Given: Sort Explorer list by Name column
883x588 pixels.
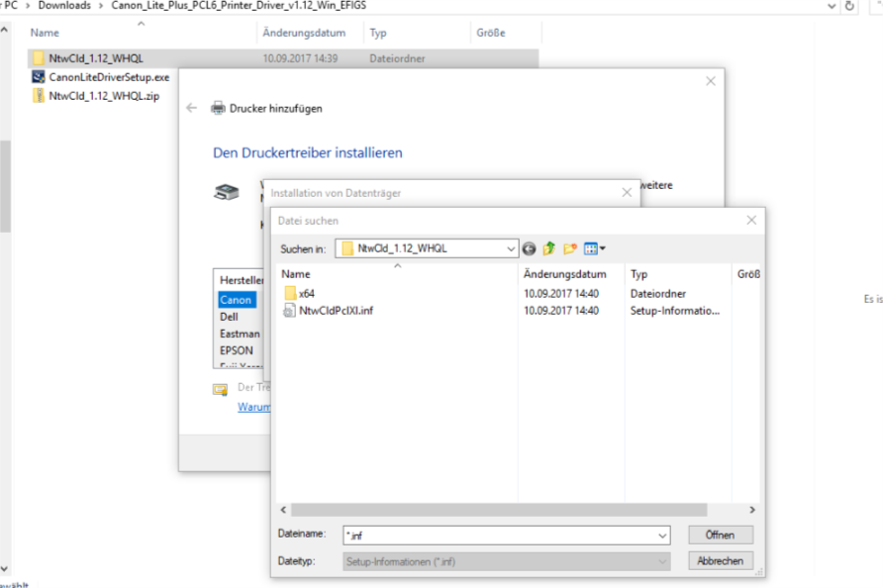Looking at the screenshot, I should pyautogui.click(x=141, y=33).
